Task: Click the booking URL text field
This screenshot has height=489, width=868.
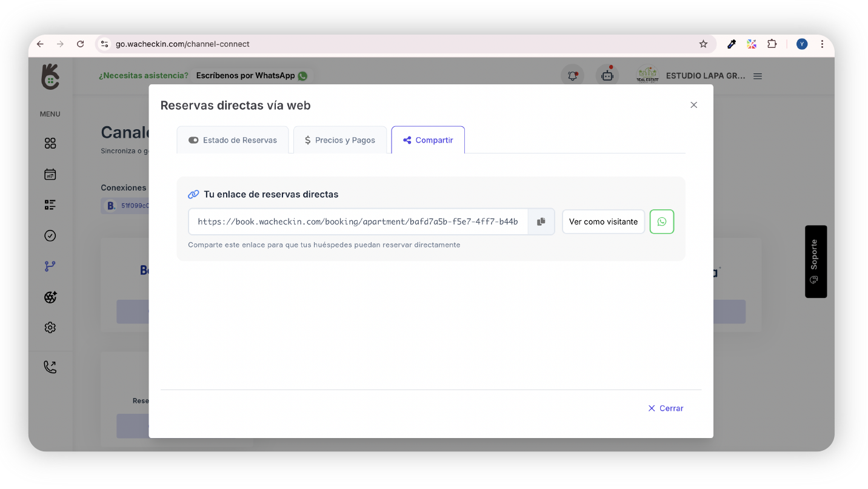Action: (x=358, y=222)
